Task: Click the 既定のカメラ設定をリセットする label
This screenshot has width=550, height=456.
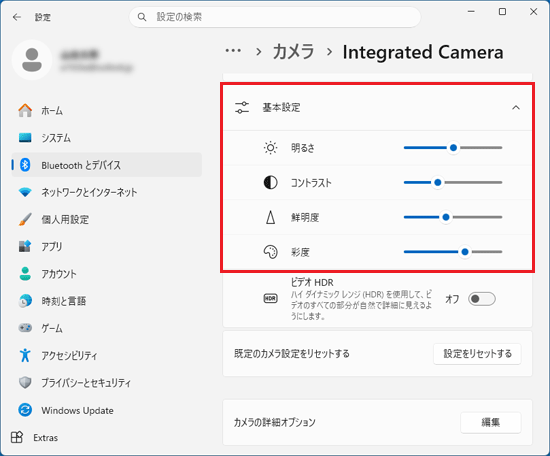Action: point(292,354)
